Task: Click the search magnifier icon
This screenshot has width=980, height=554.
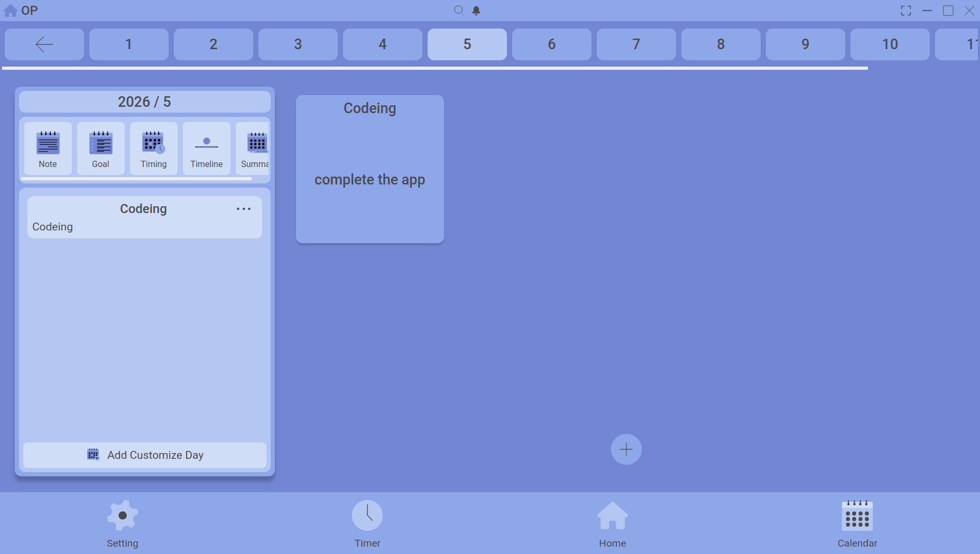Action: point(459,10)
